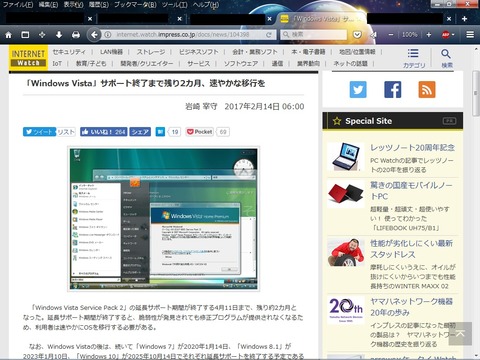The image size is (480, 360).
Task: Open the 性能が劣化しにくい最新スタッドレス link
Action: (x=411, y=249)
